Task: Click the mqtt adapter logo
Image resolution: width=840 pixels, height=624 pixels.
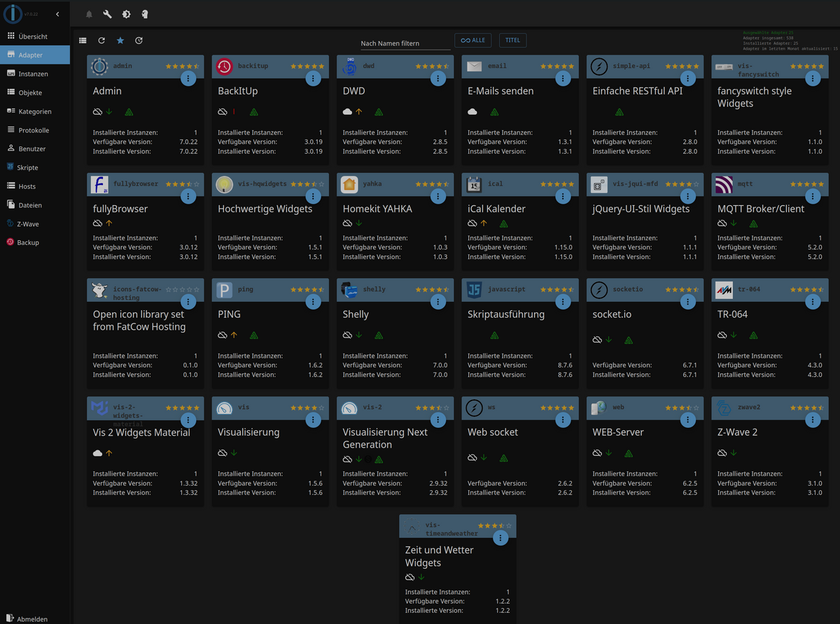Action: pyautogui.click(x=724, y=184)
